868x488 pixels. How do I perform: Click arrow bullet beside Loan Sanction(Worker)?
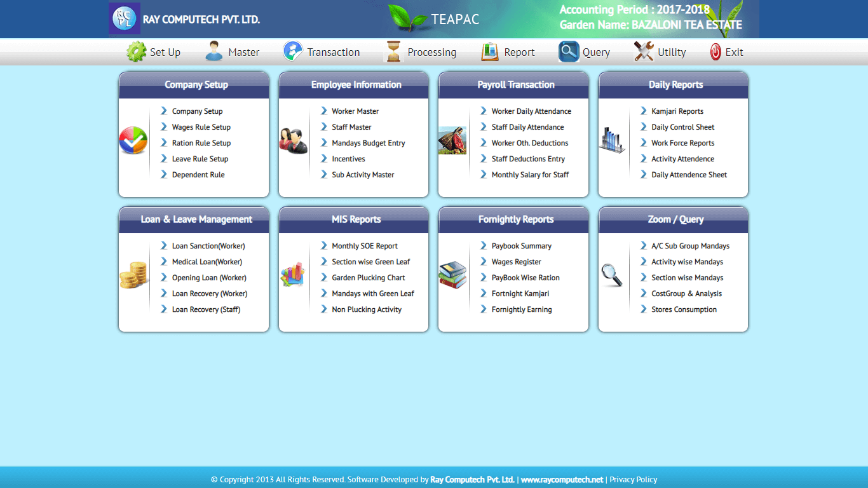(164, 245)
